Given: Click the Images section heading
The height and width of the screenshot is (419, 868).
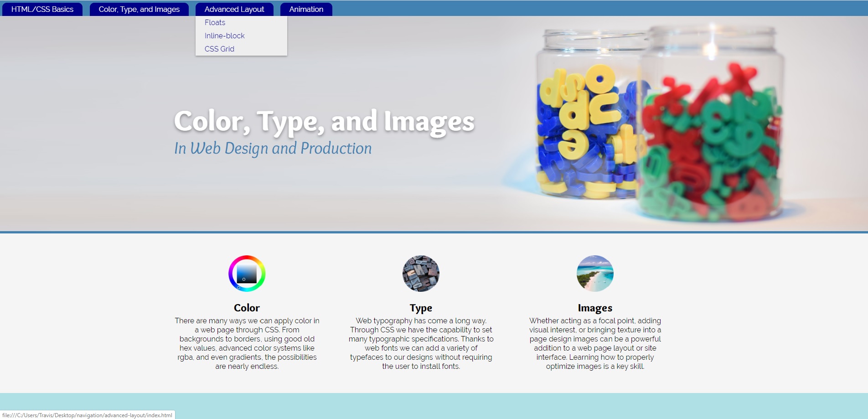Looking at the screenshot, I should tap(595, 308).
